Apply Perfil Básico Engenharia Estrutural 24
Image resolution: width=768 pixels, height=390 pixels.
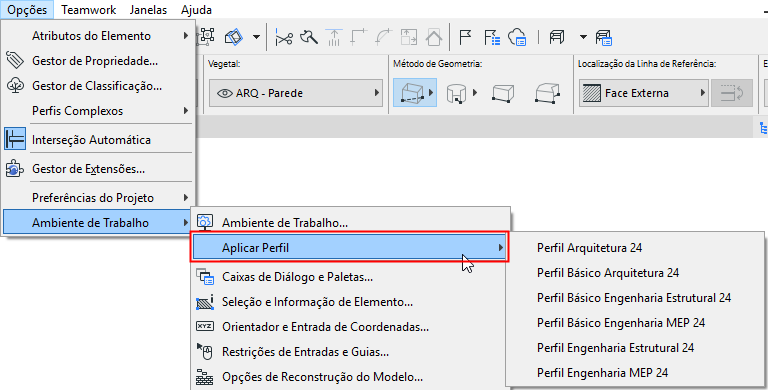(x=636, y=297)
